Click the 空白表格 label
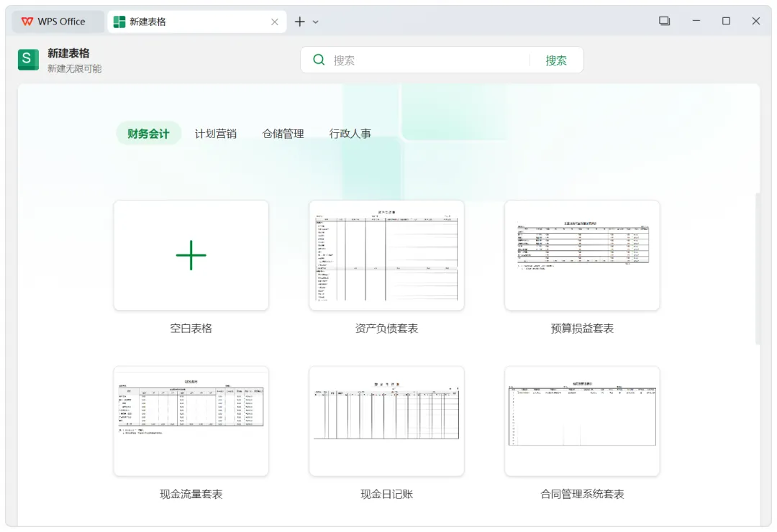Image resolution: width=777 pixels, height=532 pixels. (191, 328)
